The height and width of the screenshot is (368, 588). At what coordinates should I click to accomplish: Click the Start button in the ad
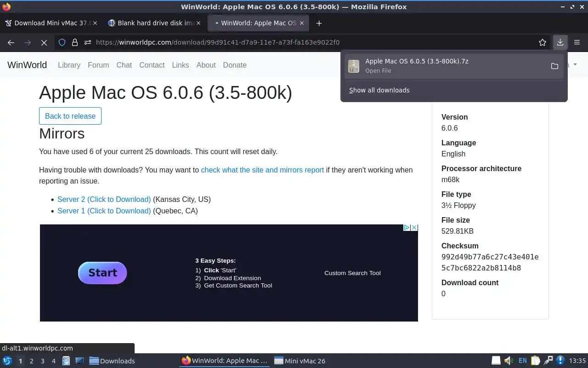(102, 273)
